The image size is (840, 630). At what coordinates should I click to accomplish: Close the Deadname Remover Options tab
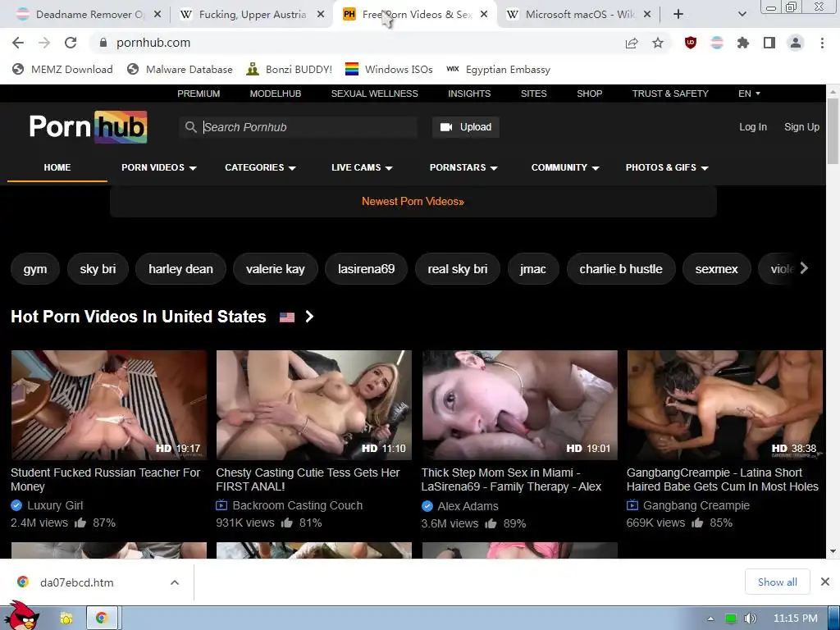click(x=157, y=15)
